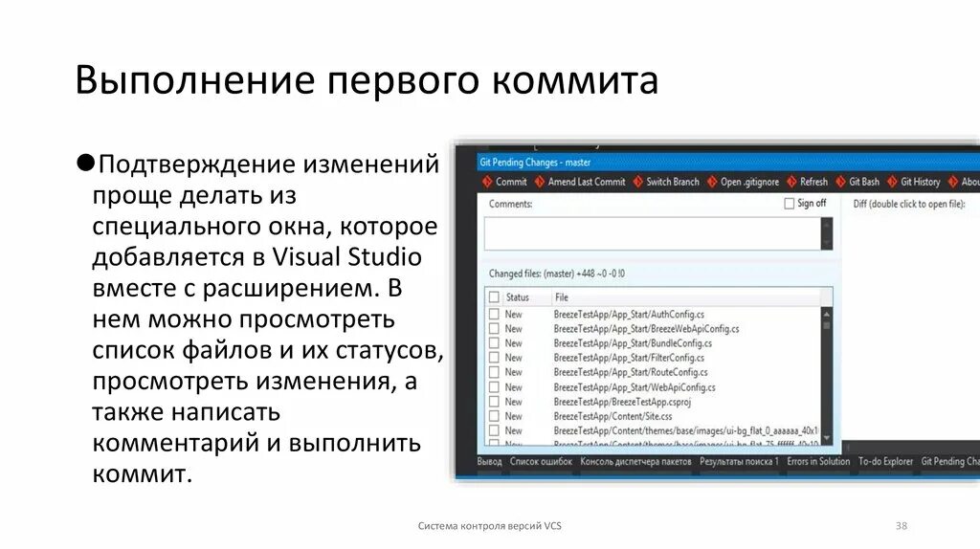Image resolution: width=980 pixels, height=549 pixels.
Task: Click the New status of AuthConfig.cs
Action: point(513,314)
